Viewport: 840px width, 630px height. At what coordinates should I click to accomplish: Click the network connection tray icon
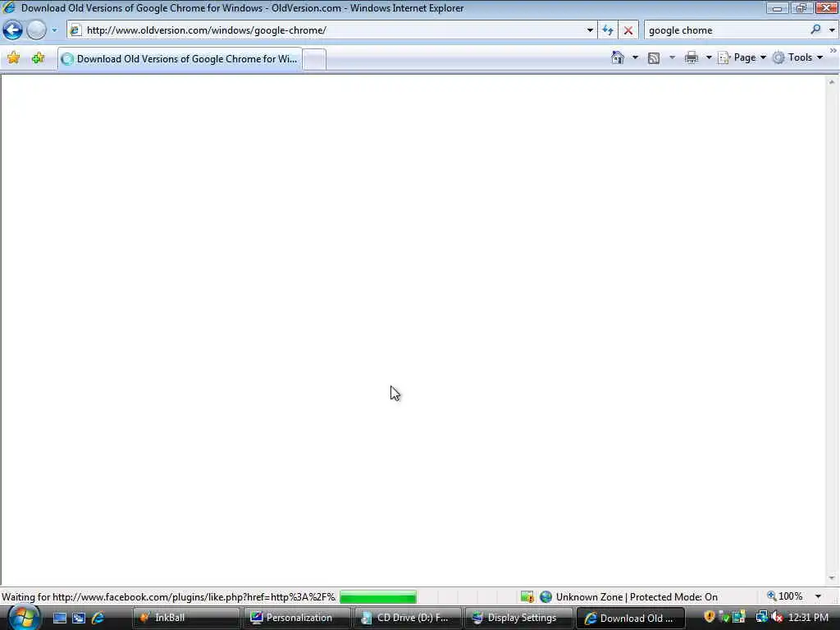point(761,617)
